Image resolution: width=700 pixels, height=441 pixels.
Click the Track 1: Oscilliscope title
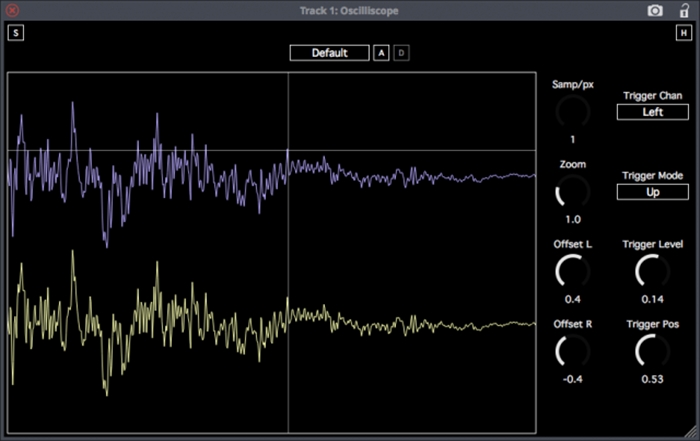coord(349,11)
